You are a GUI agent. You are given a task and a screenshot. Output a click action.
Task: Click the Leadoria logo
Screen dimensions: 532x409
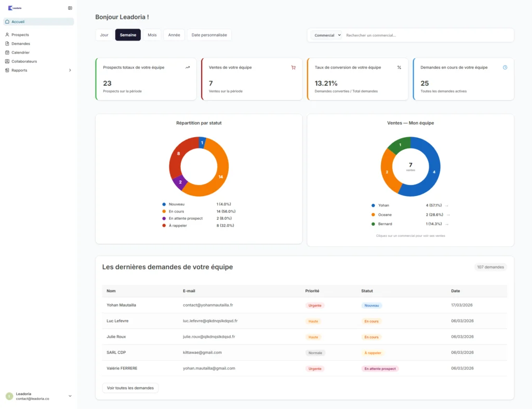tap(15, 8)
